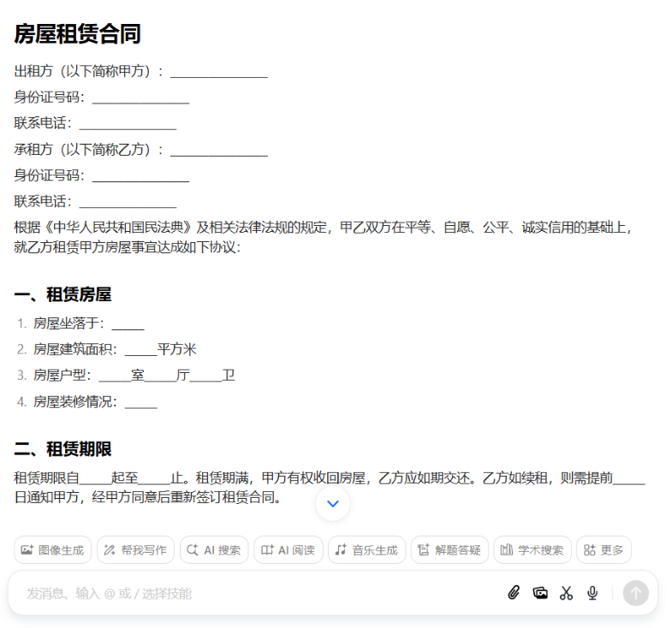Image resolution: width=672 pixels, height=628 pixels.
Task: Launch the AI 搜索 skill
Action: click(214, 549)
